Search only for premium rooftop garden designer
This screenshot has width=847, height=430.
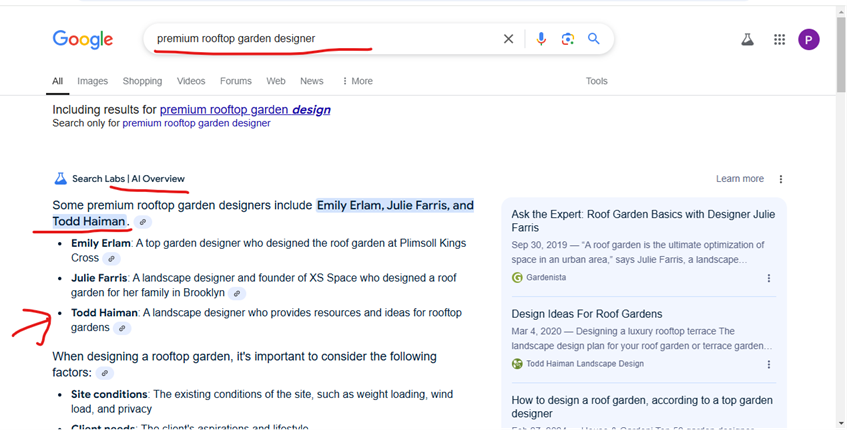(x=196, y=123)
